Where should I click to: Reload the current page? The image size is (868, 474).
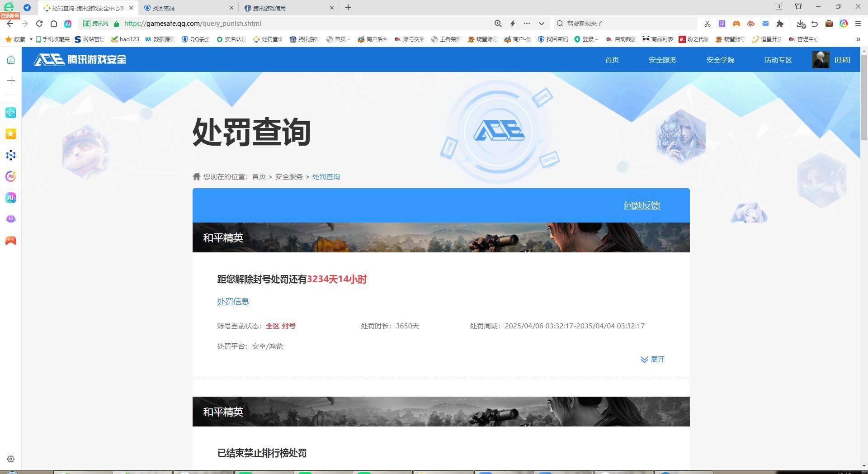coord(39,24)
